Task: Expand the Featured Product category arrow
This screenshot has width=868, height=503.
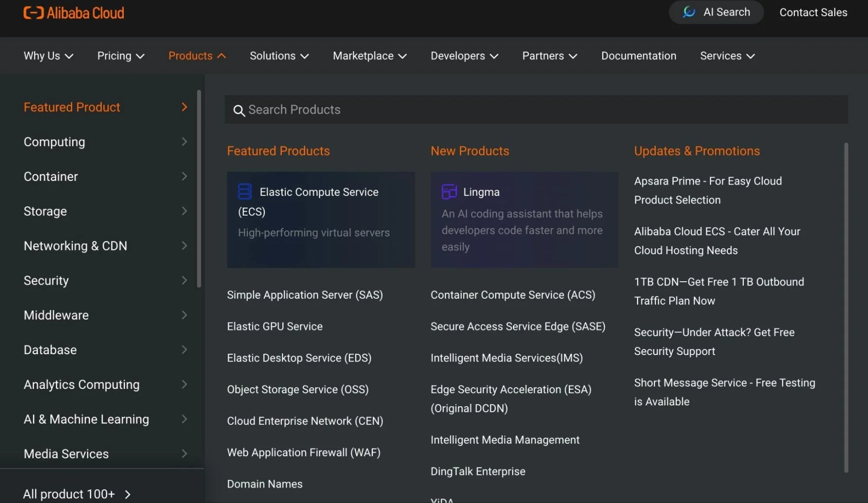Action: pos(184,107)
